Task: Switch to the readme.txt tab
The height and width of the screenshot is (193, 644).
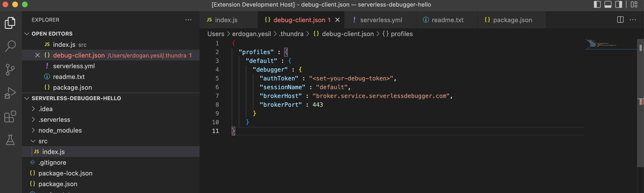Action: 447,20
